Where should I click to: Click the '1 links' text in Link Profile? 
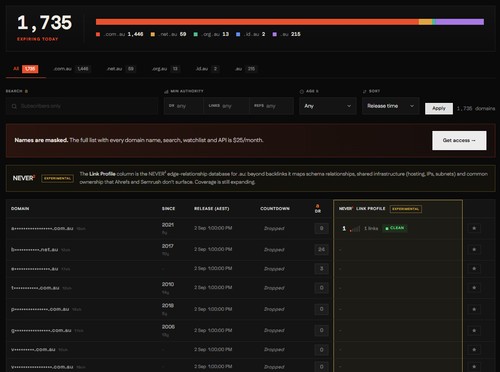(371, 228)
